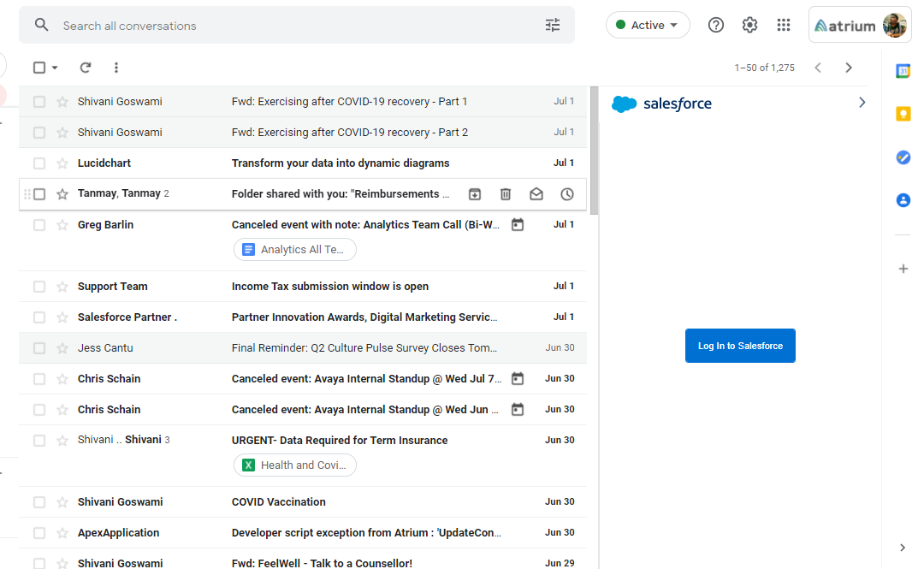
Task: Open the Active status dropdown
Action: 648,26
